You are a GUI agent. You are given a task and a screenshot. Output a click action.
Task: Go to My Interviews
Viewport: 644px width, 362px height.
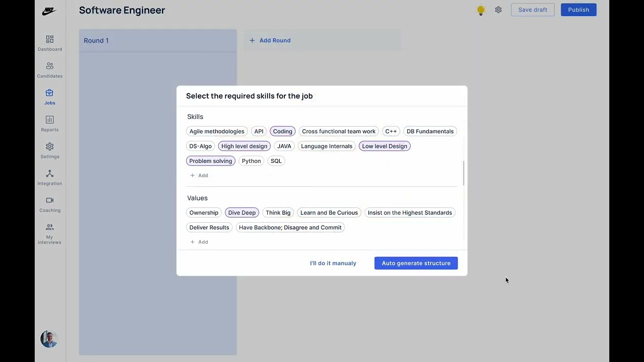pyautogui.click(x=49, y=233)
